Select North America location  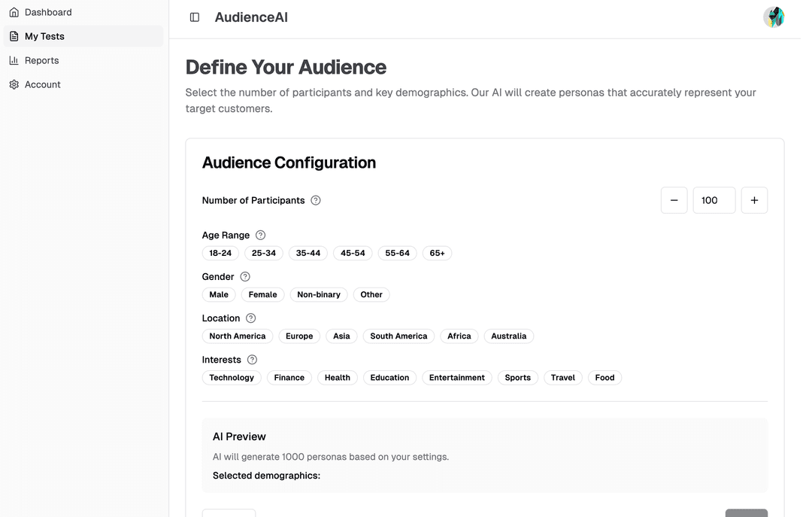237,336
